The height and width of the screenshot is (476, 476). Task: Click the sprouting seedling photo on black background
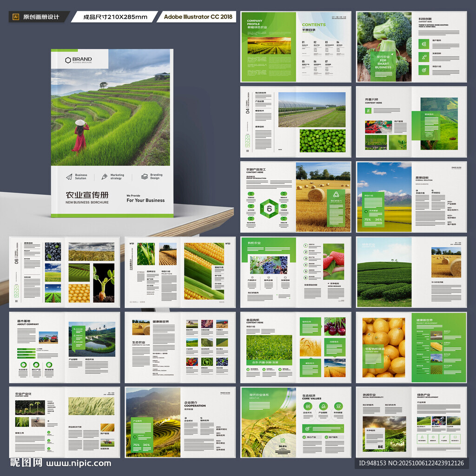click(104, 283)
